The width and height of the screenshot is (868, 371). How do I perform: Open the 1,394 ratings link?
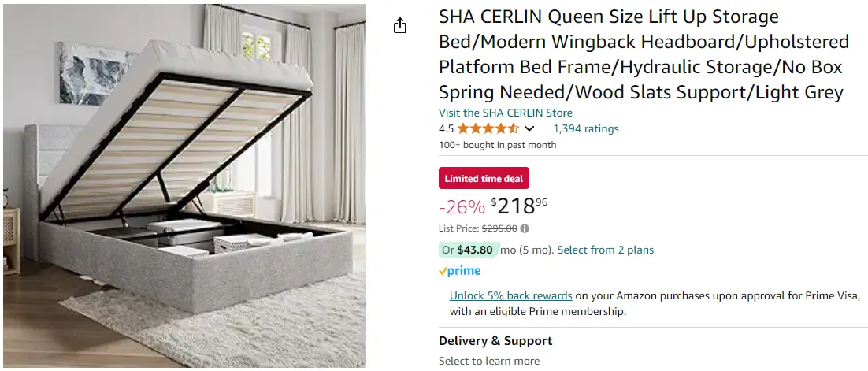pos(585,128)
